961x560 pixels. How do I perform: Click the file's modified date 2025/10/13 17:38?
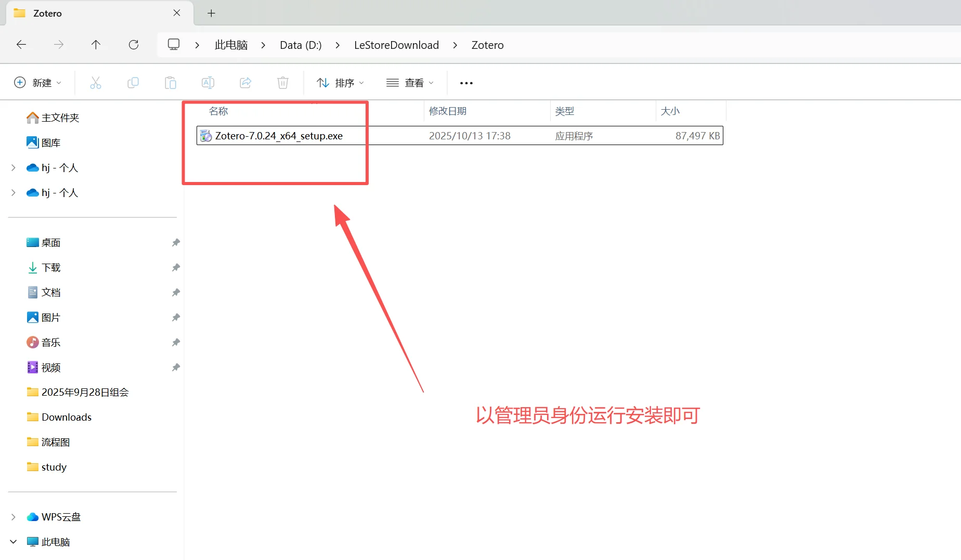[x=470, y=136]
